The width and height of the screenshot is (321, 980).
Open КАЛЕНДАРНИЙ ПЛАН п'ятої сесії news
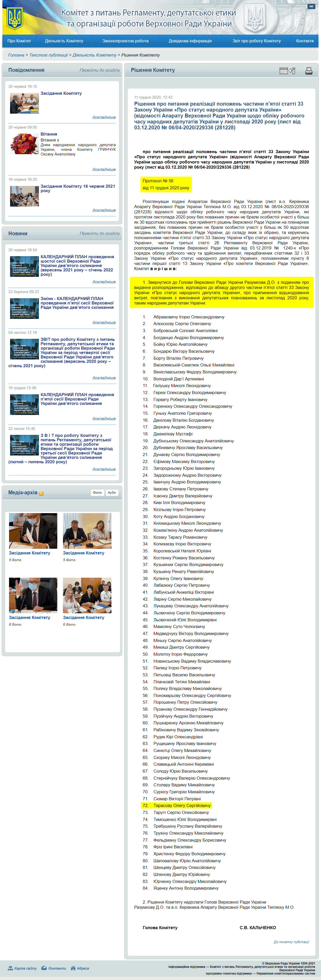click(77, 399)
